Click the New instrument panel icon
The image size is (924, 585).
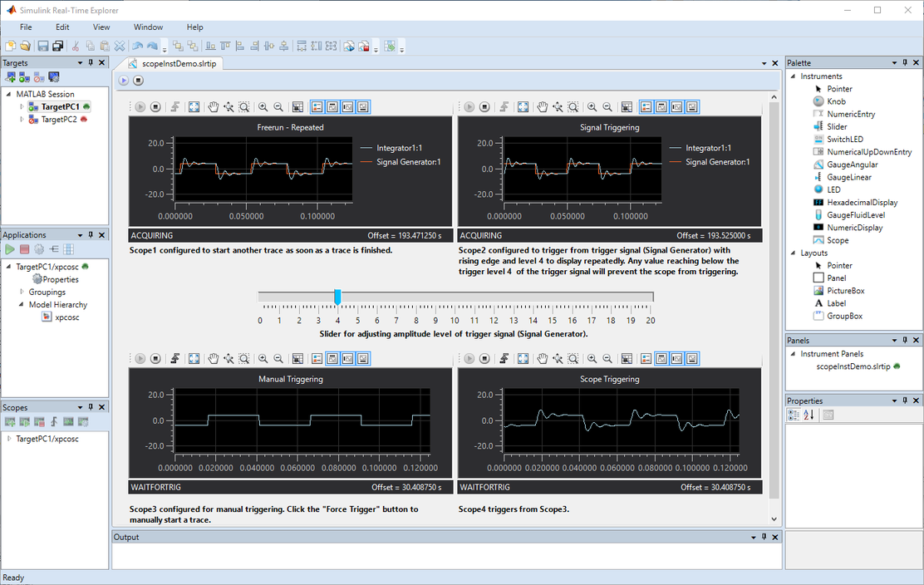click(10, 46)
